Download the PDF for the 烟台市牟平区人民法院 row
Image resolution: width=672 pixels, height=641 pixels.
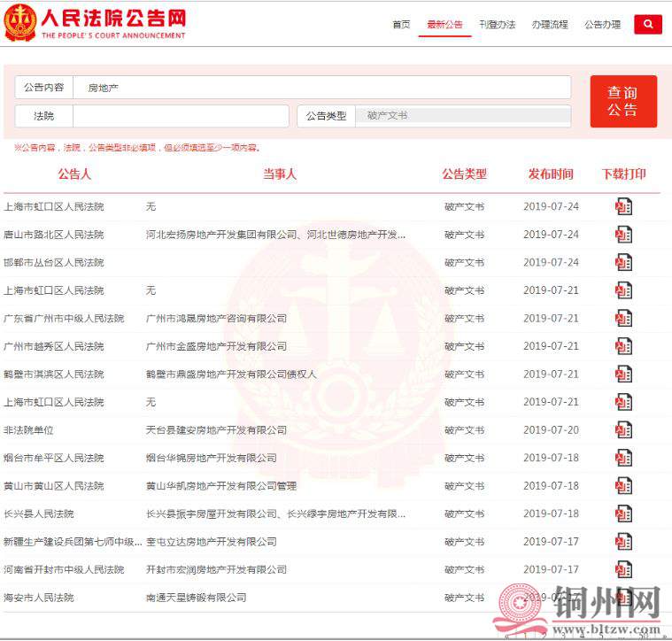click(623, 458)
